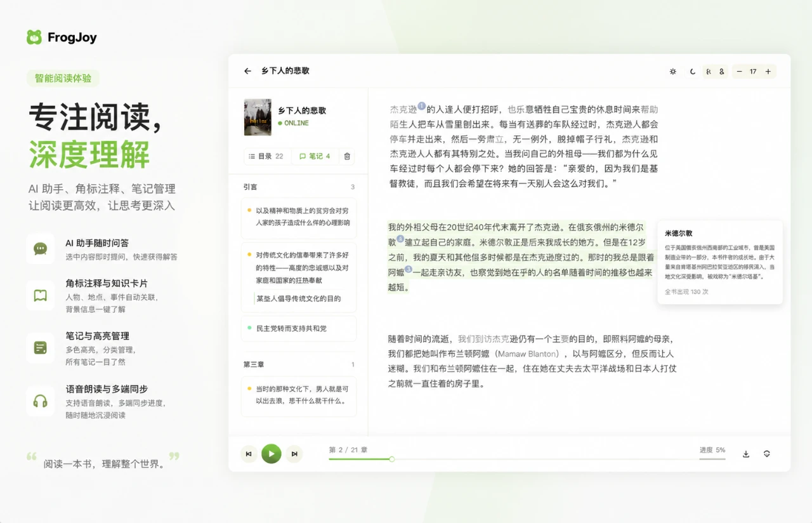Click the yellow dot on the first note
The image size is (812, 523).
point(249,210)
